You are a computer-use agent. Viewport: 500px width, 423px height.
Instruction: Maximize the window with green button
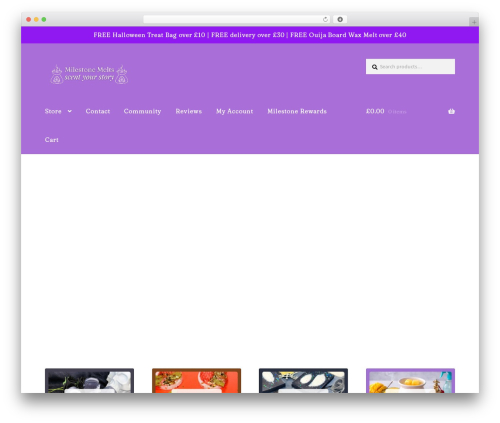pos(44,20)
